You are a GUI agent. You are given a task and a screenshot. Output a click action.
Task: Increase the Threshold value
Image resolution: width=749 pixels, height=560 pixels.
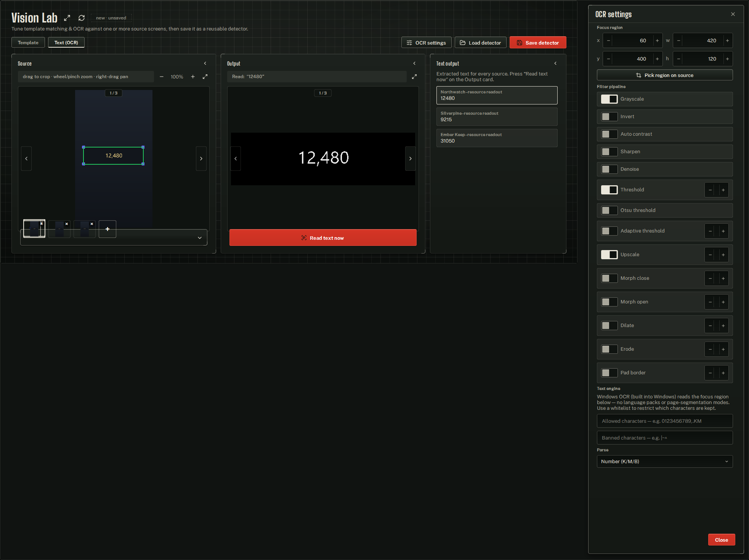pos(723,190)
